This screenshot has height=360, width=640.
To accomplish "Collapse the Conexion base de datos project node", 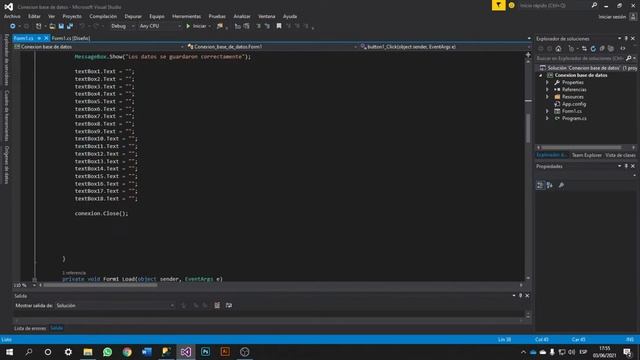I will (x=541, y=76).
